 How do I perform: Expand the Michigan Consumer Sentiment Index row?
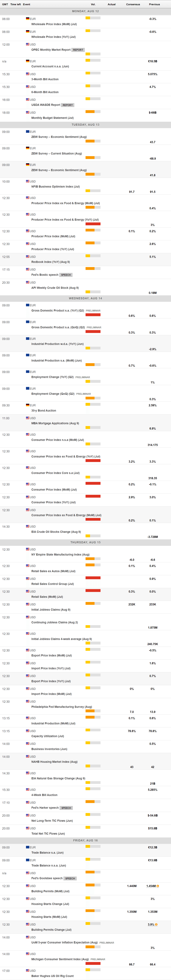coord(60,959)
